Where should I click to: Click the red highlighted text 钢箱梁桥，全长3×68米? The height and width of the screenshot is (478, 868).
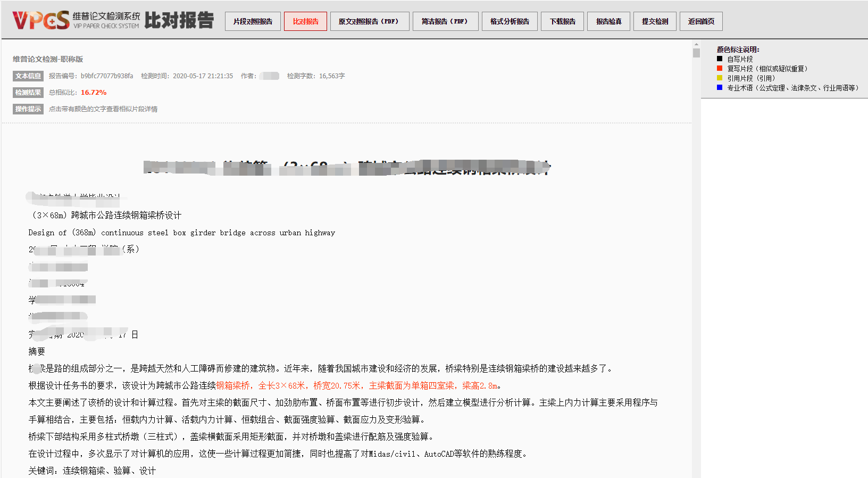(260, 385)
